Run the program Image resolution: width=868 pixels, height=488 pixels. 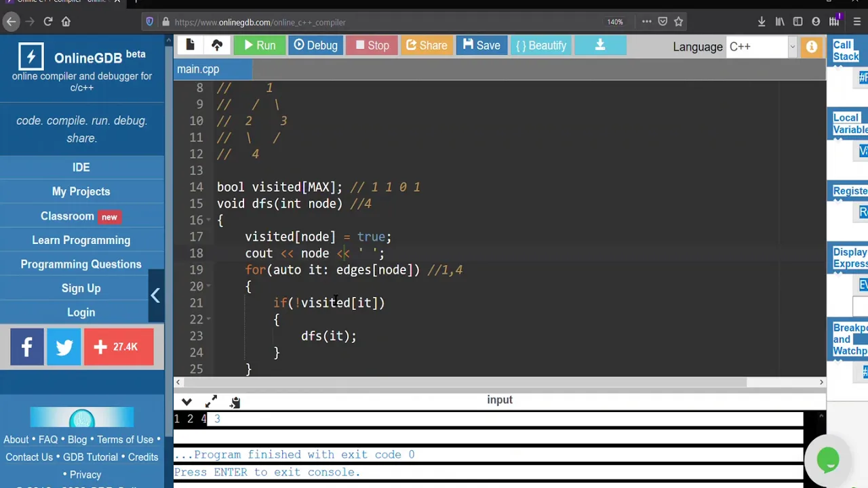[259, 45]
